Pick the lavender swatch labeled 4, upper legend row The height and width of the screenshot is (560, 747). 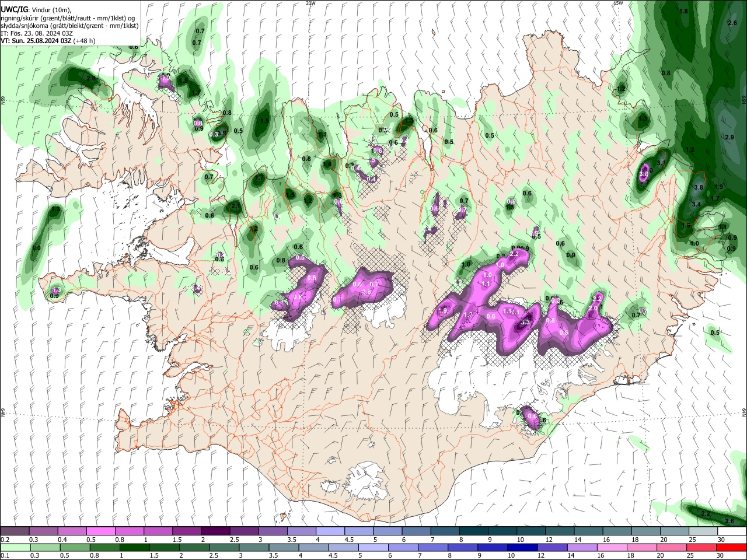point(330,531)
